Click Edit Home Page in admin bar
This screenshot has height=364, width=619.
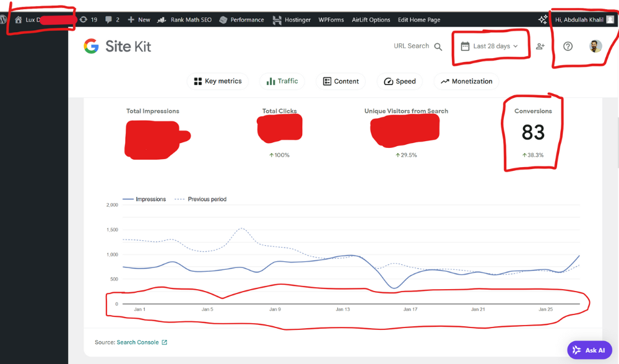(x=419, y=20)
